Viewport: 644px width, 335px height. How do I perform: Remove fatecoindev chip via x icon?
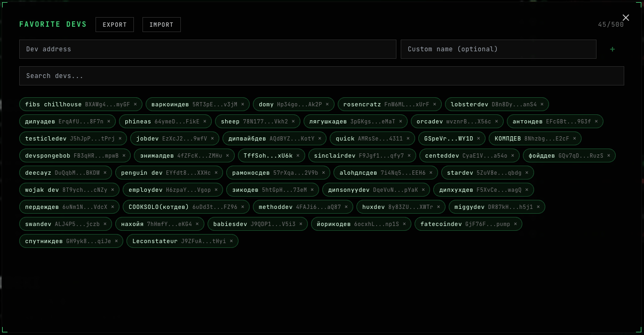point(515,224)
